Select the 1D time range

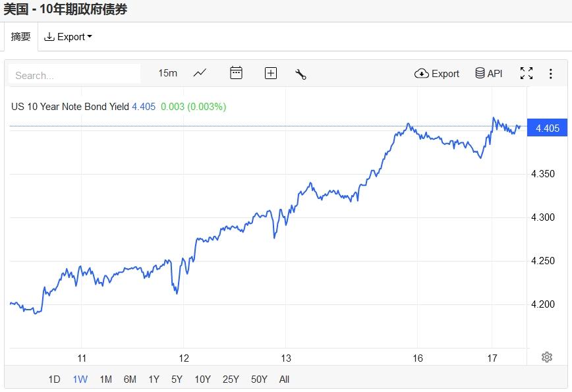click(x=54, y=379)
